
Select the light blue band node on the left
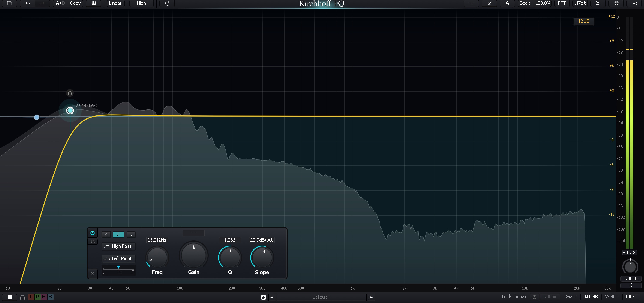[x=37, y=117]
